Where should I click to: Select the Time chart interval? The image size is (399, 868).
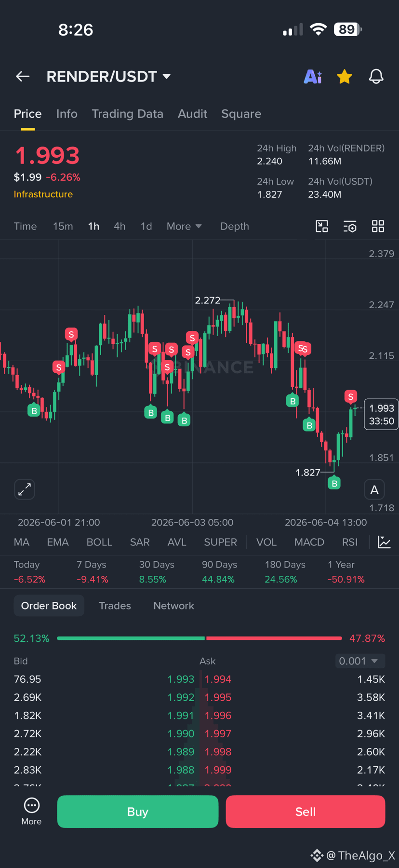coord(25,226)
